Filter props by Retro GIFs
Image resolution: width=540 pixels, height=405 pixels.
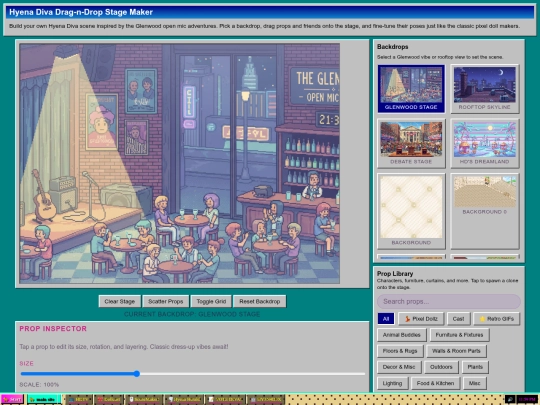pyautogui.click(x=497, y=319)
